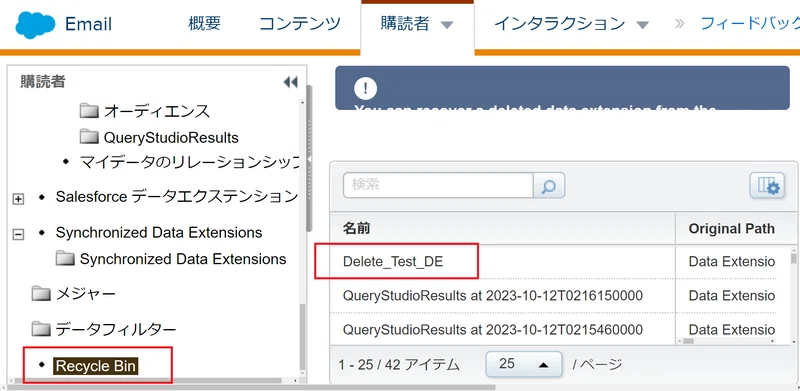The height and width of the screenshot is (391, 800).
Task: Click the オーディエンス folder icon
Action: tap(89, 110)
